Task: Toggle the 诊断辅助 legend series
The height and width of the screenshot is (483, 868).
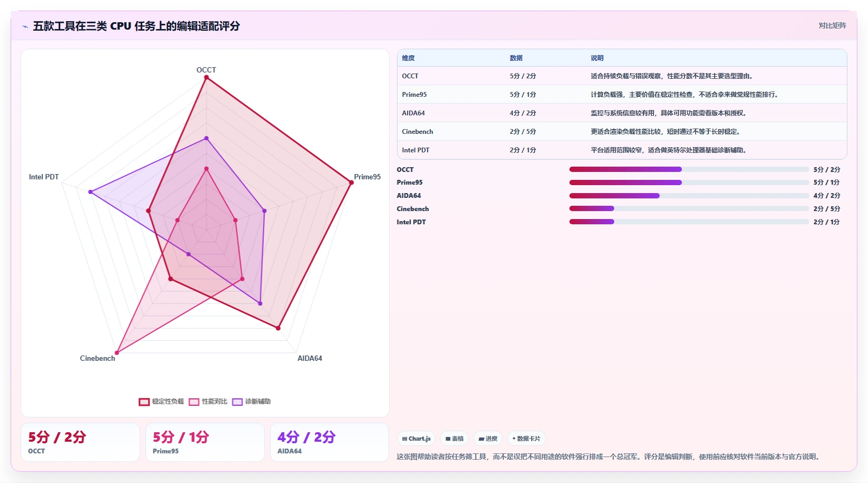Action: [252, 402]
